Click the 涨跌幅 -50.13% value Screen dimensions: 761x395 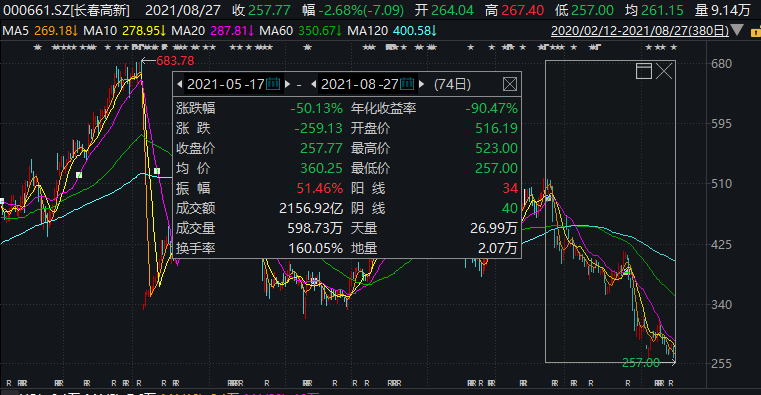(x=316, y=108)
